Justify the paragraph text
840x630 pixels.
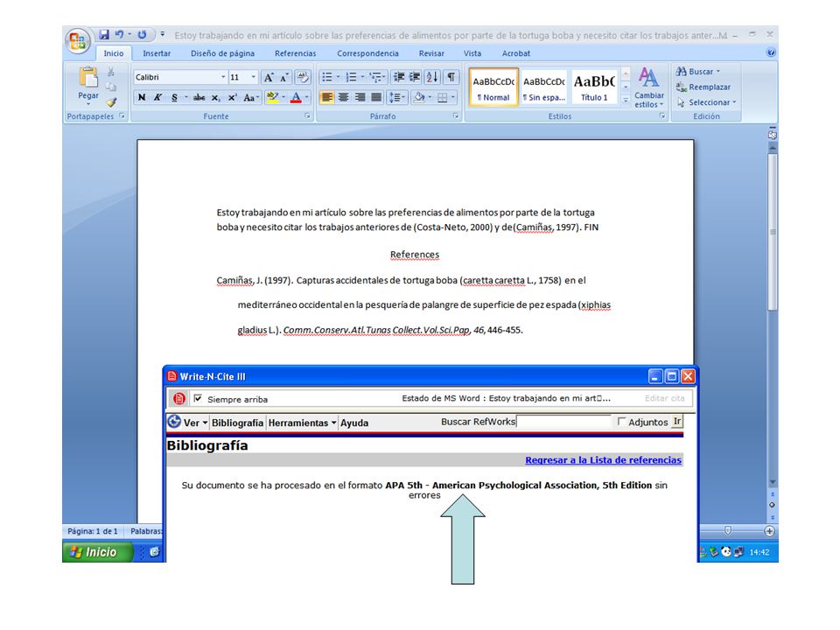click(376, 97)
